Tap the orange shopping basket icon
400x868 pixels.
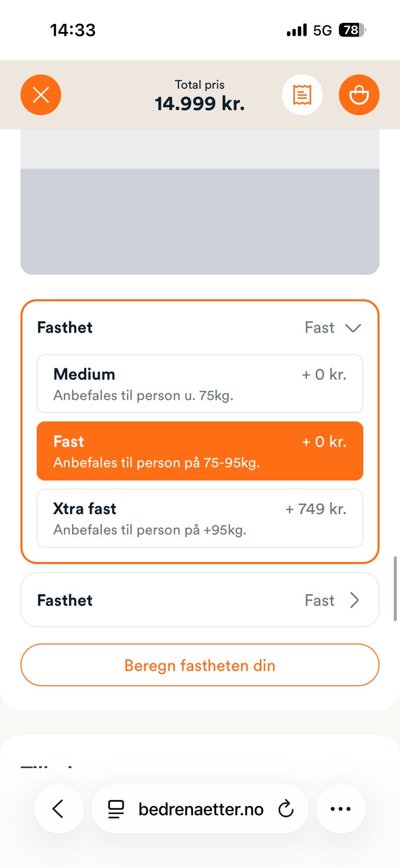[x=359, y=95]
